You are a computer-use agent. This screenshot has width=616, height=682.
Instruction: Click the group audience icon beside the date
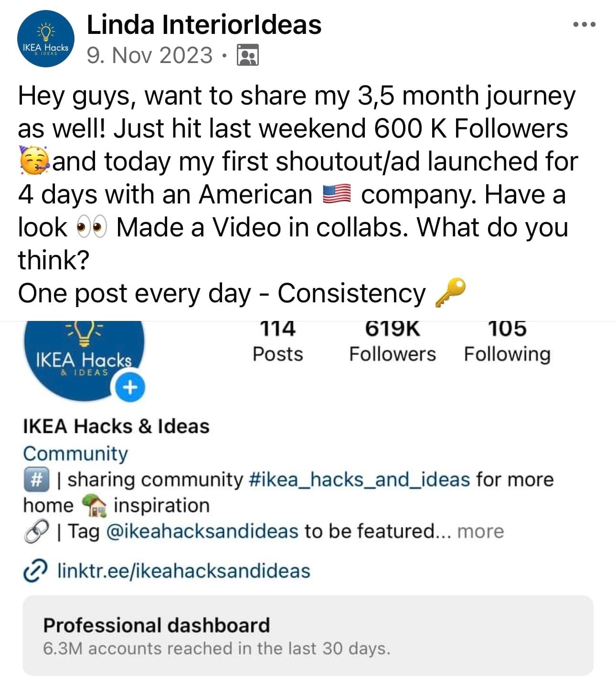click(248, 55)
